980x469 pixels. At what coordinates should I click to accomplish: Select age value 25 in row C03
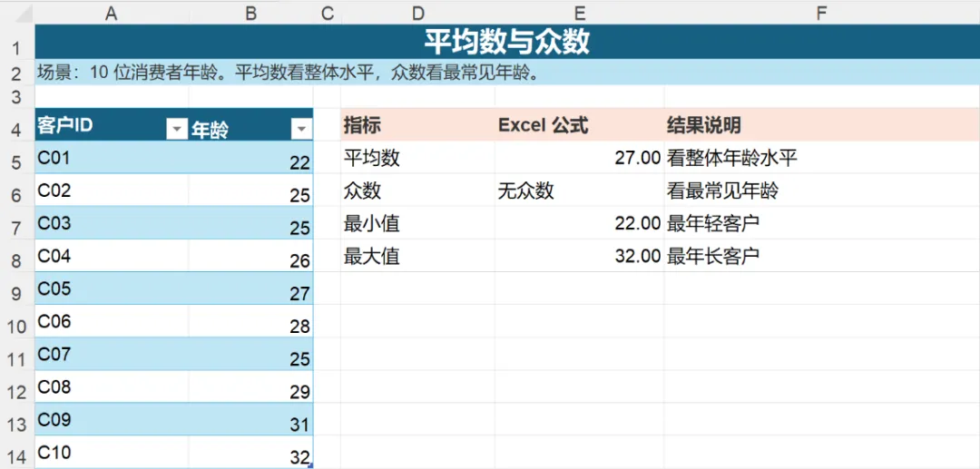[x=250, y=222]
